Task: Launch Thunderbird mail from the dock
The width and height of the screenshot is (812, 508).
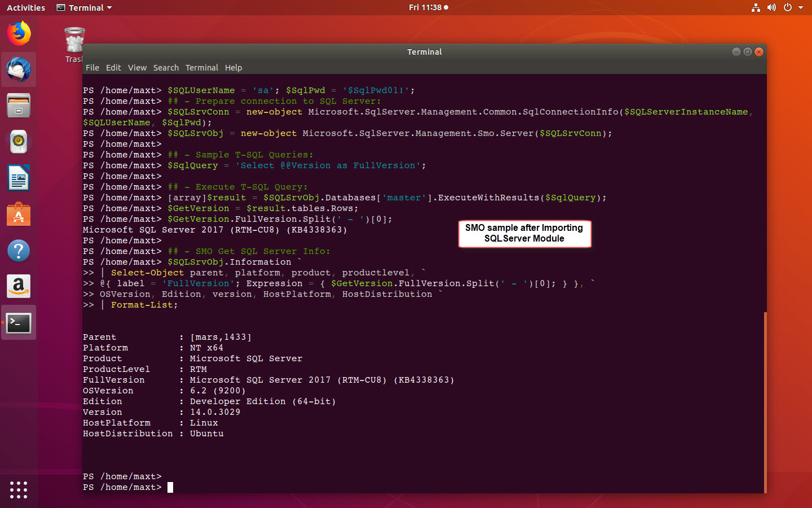Action: point(19,69)
